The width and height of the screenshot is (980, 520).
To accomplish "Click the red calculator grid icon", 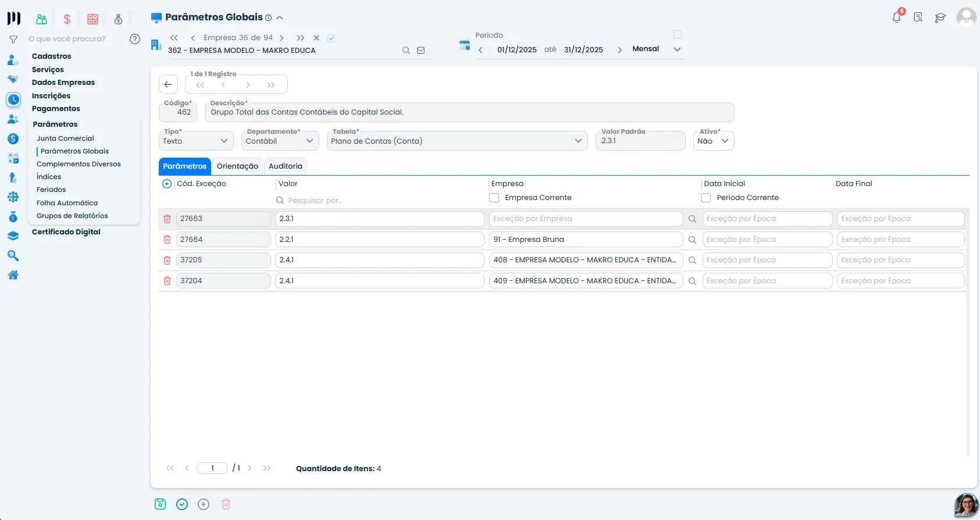I will [x=93, y=19].
